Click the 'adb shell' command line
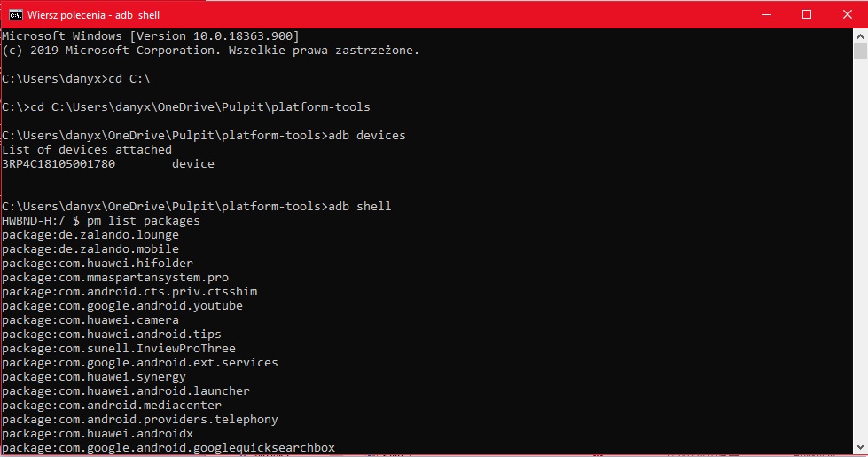Viewport: 868px width, 457px height. click(x=197, y=206)
